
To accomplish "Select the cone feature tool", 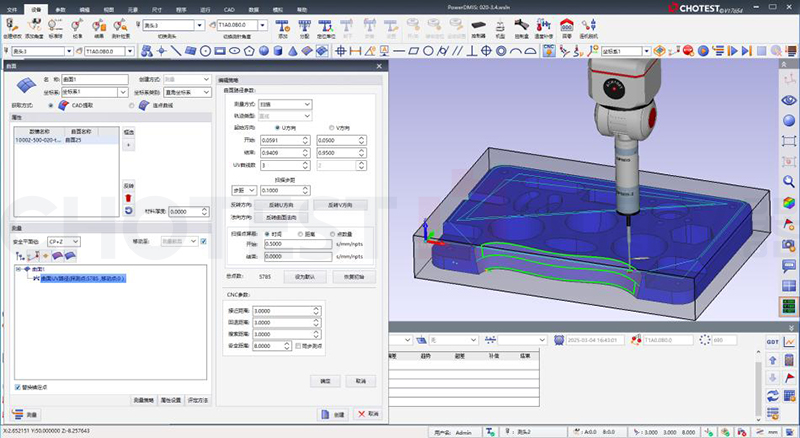I will point(292,51).
